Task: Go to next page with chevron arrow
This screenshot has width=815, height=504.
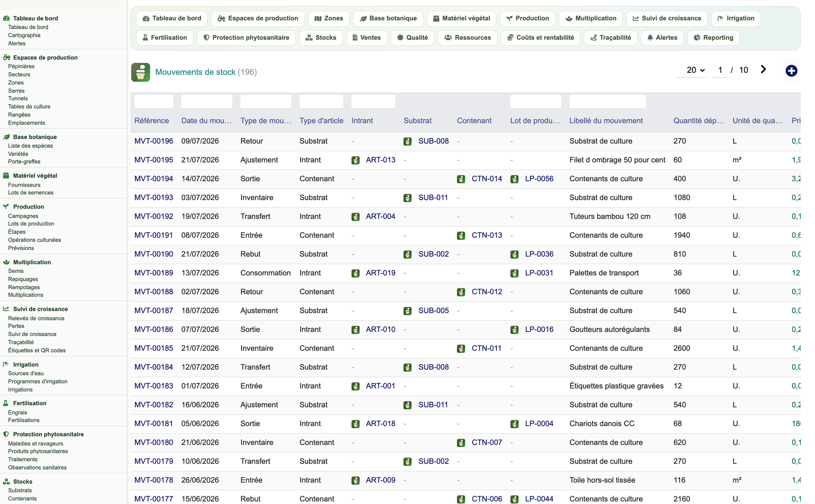Action: pos(763,69)
